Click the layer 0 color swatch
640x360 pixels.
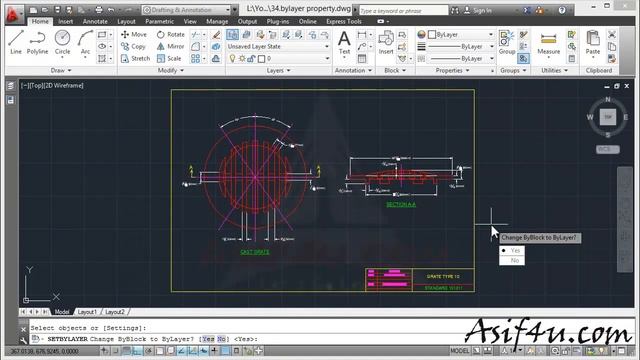point(261,58)
